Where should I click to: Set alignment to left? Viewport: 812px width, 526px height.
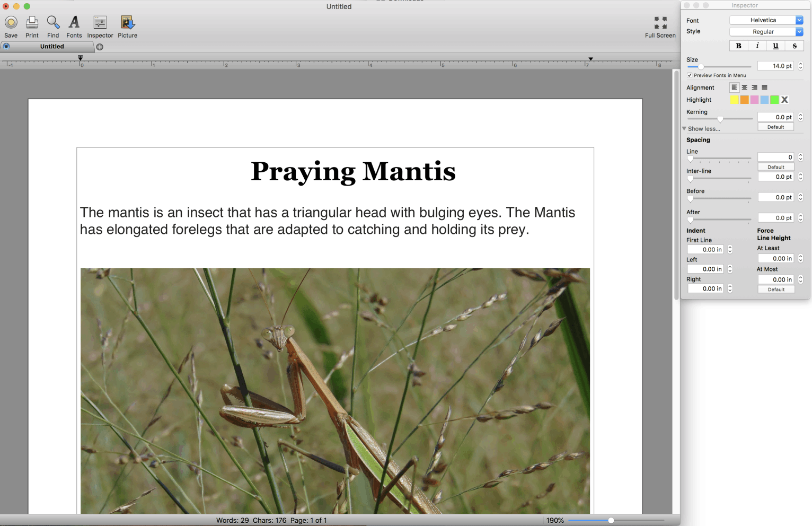(734, 87)
